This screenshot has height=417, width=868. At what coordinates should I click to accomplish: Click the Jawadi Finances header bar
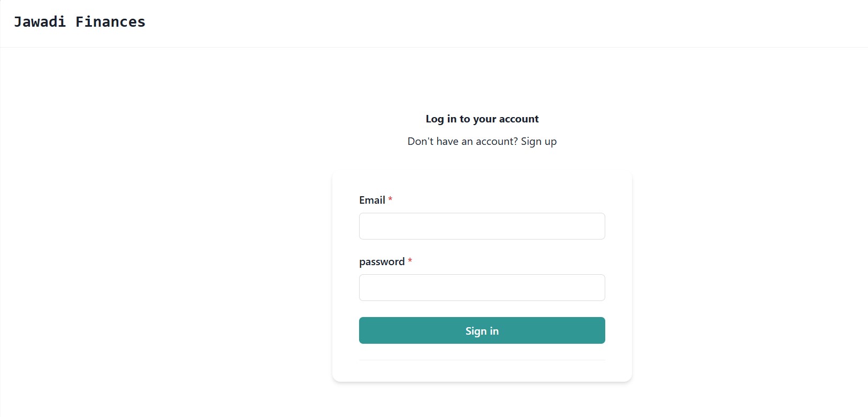[x=428, y=22]
